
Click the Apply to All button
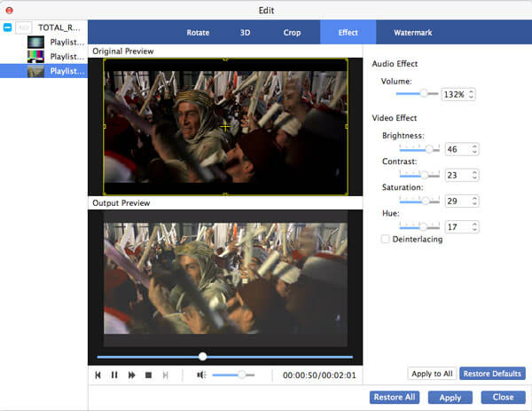click(432, 374)
